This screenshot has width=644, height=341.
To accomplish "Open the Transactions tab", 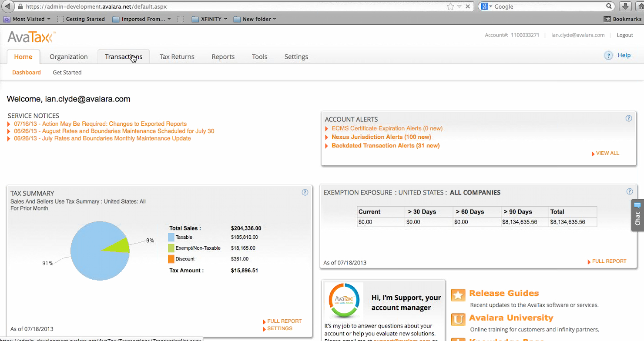I will tap(124, 57).
